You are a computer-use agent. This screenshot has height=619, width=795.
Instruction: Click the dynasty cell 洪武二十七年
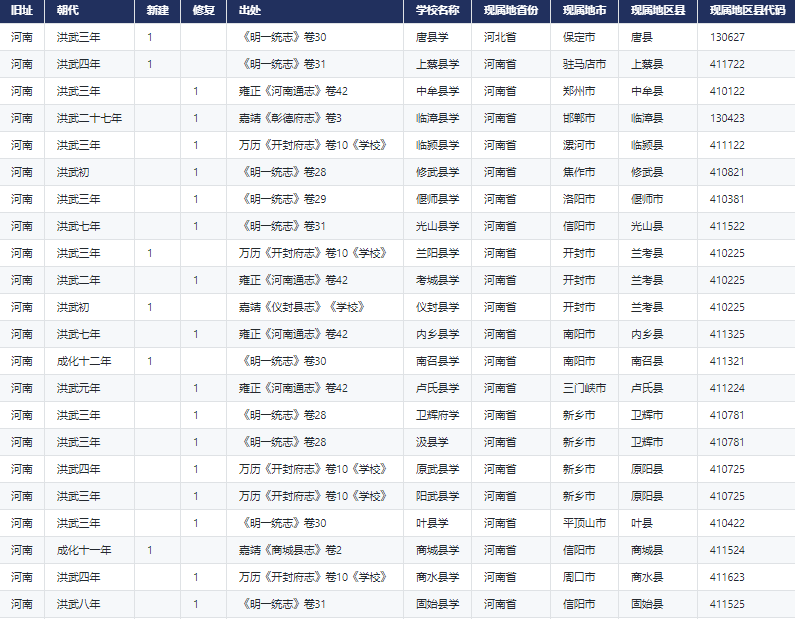[89, 118]
